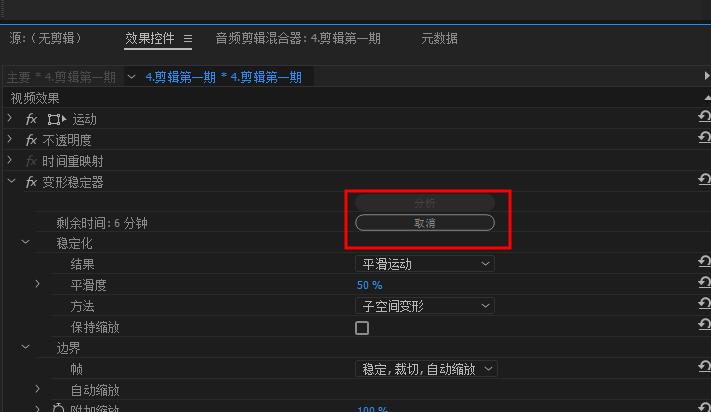Select the 保持缩放 parameter label
Image resolution: width=711 pixels, height=412 pixels.
pyautogui.click(x=95, y=327)
